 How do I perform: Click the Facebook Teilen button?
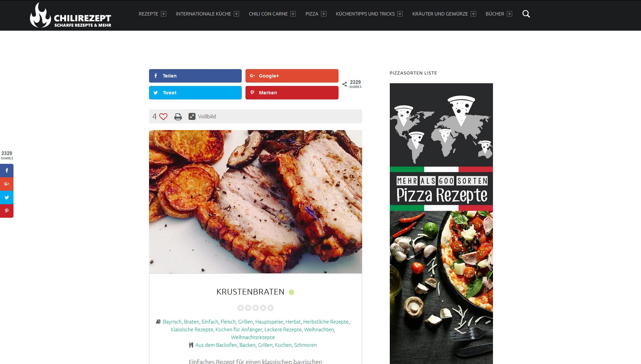coord(195,76)
